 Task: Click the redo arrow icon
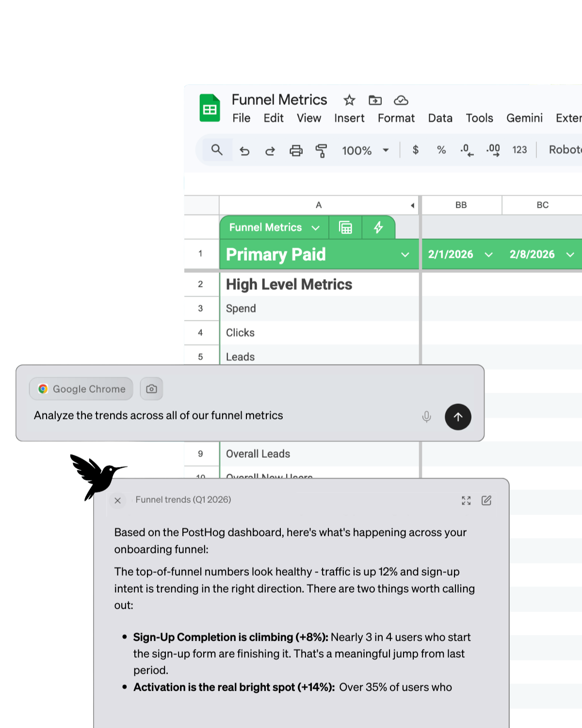(x=270, y=151)
